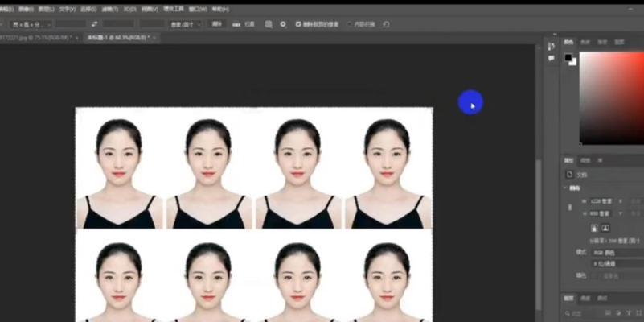Click the canvas H value field in Properties
This screenshot has width=644, height=322.
[x=601, y=213]
